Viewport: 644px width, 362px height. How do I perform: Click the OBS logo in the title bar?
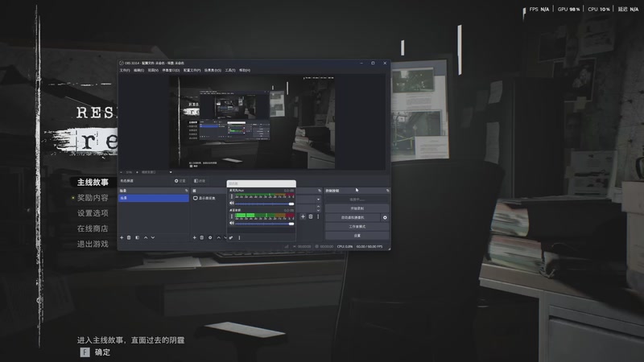[x=122, y=64]
